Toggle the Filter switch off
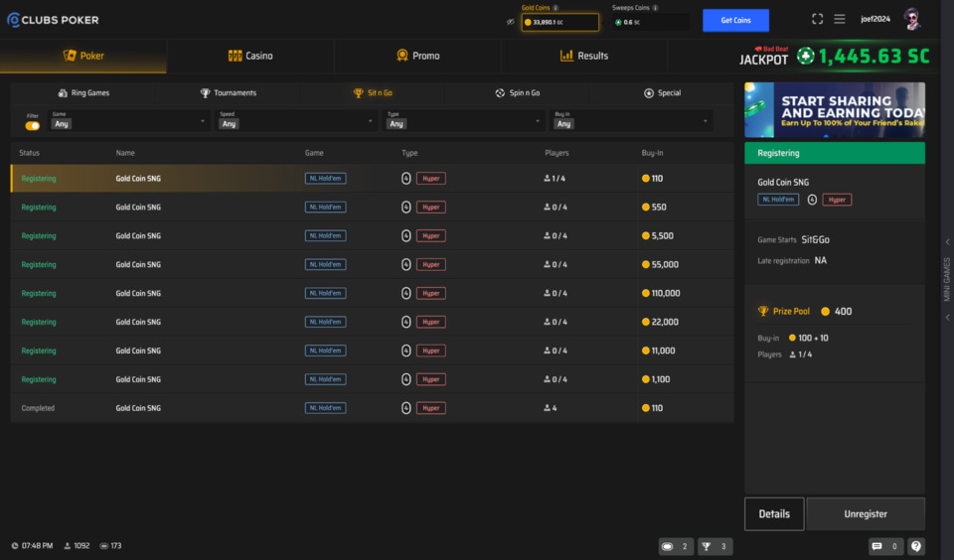 point(33,125)
